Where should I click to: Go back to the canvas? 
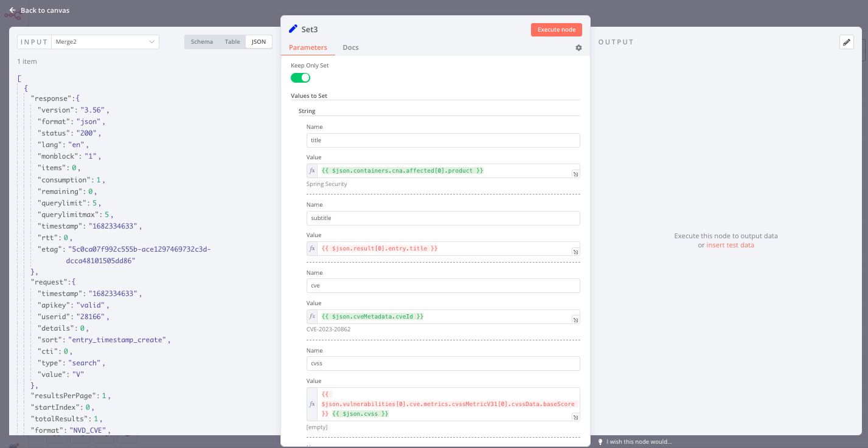(x=39, y=10)
